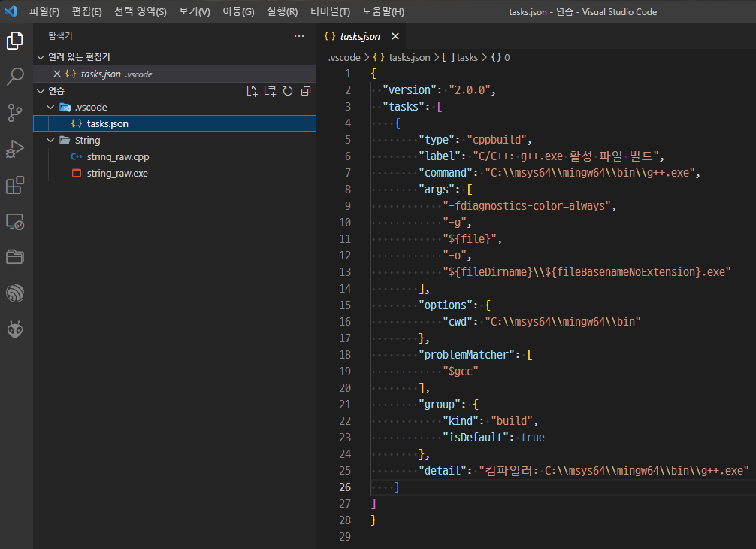Open 터미널(T) menu
This screenshot has height=549, width=756.
click(330, 11)
